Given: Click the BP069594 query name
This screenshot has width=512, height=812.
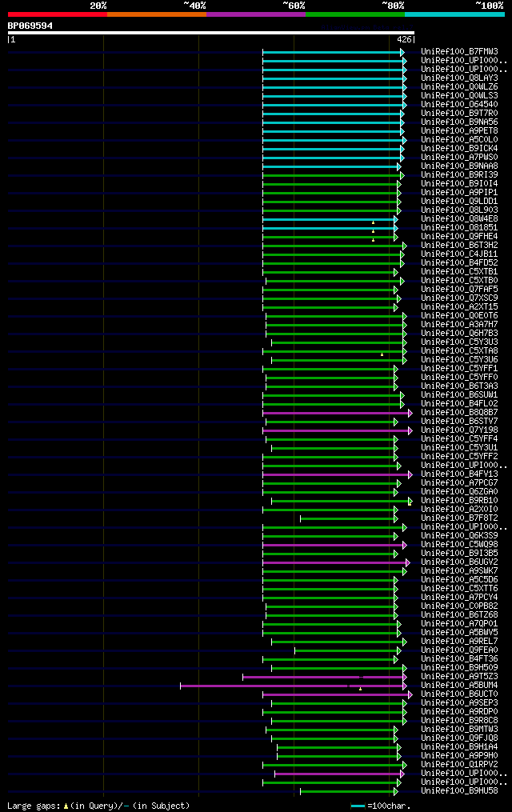Looking at the screenshot, I should point(30,26).
